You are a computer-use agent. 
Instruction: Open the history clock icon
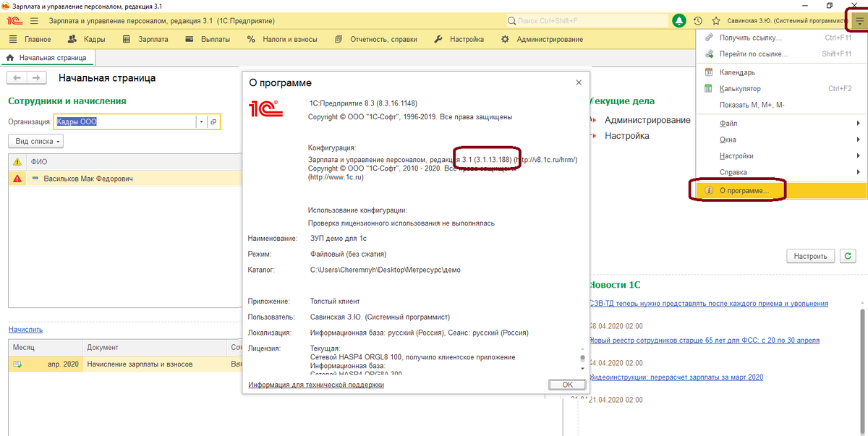pos(698,21)
